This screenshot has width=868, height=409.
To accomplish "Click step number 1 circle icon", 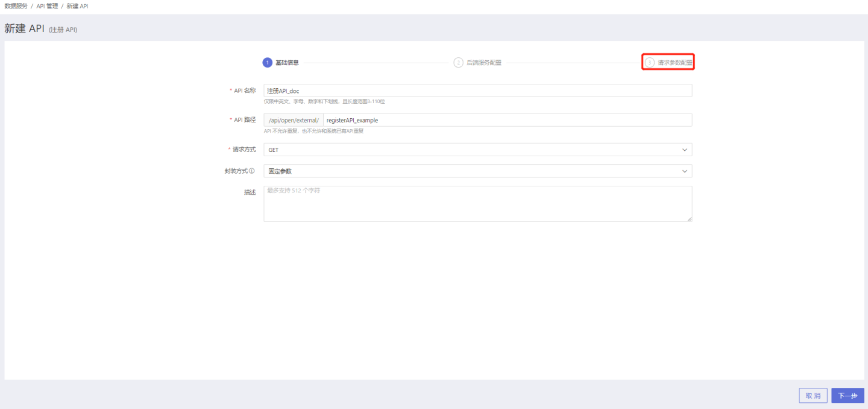I will pos(268,63).
